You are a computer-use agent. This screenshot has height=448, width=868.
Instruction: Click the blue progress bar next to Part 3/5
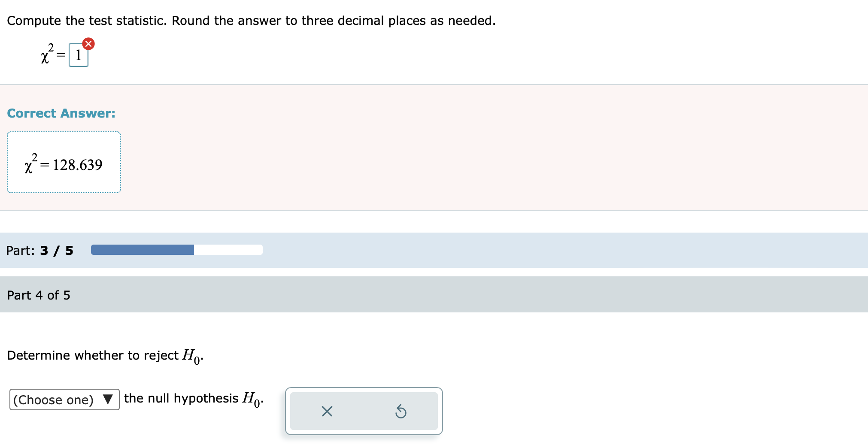[142, 249]
